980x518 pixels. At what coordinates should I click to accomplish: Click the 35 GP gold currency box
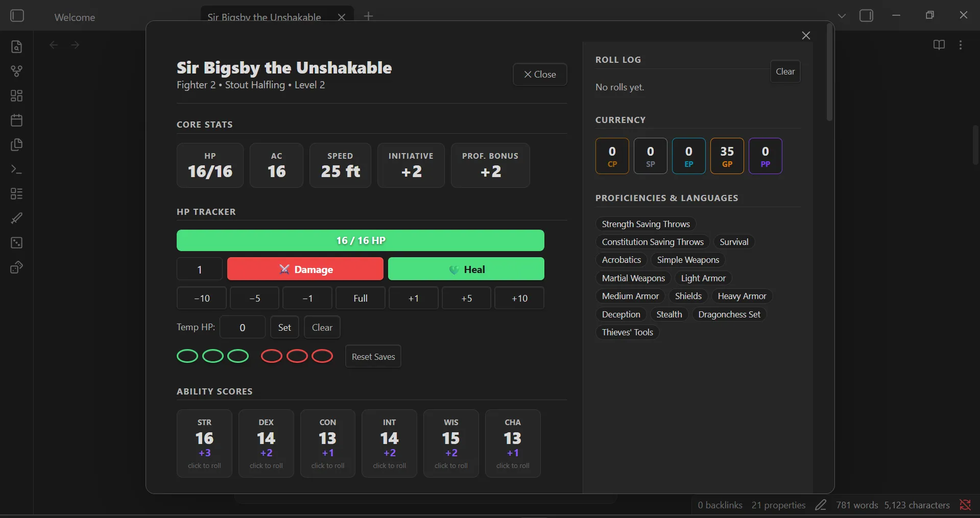[x=727, y=156]
